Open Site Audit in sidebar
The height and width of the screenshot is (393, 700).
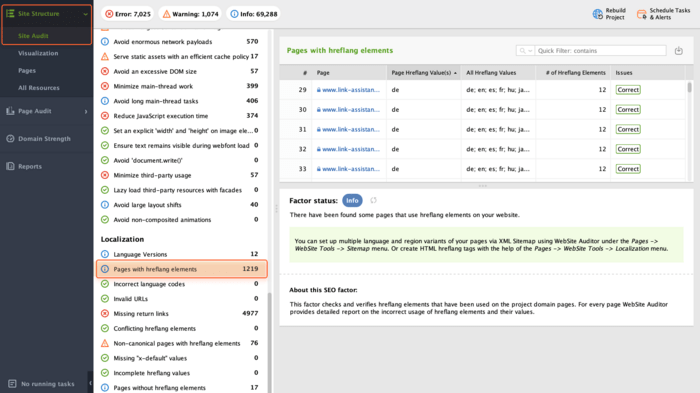pyautogui.click(x=33, y=36)
